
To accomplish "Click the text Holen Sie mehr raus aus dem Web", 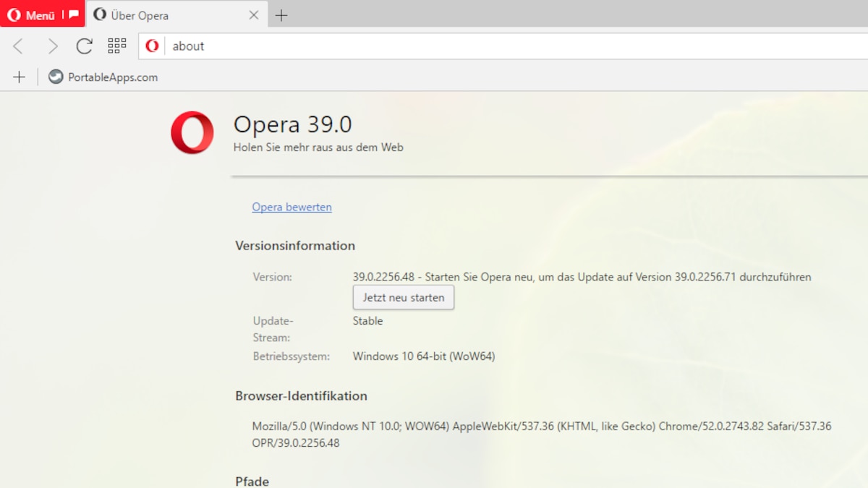I will pyautogui.click(x=318, y=147).
